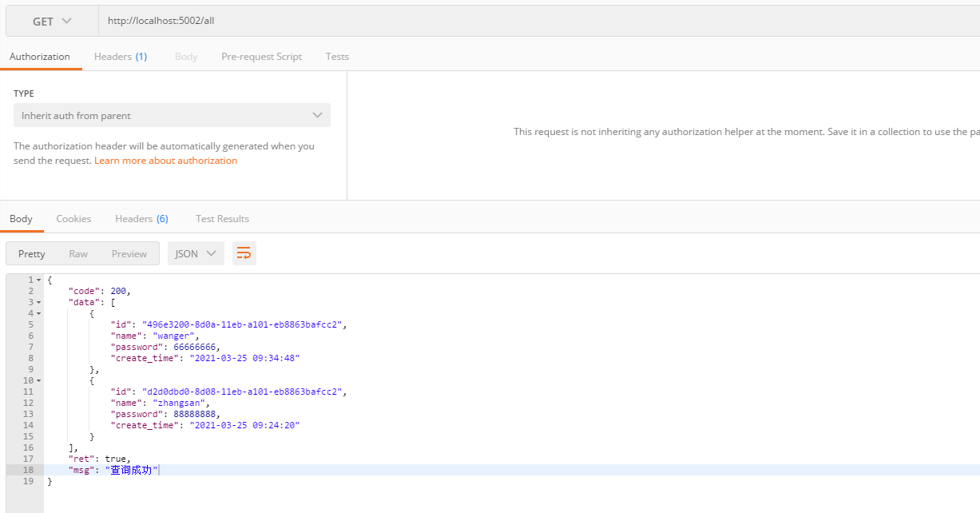This screenshot has width=980, height=513.
Task: Switch to the Tests tab
Action: pyautogui.click(x=337, y=57)
